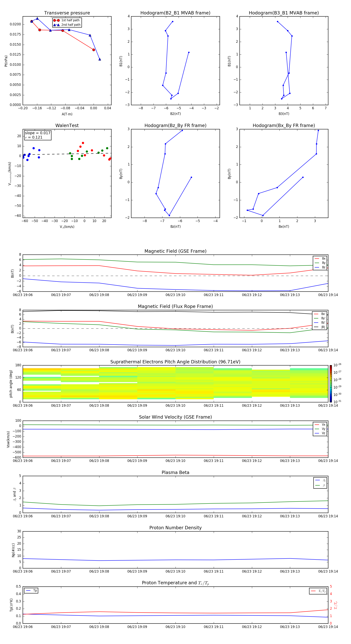Click the 'Hodogram(Bx_By FR frame)' title

284,125
